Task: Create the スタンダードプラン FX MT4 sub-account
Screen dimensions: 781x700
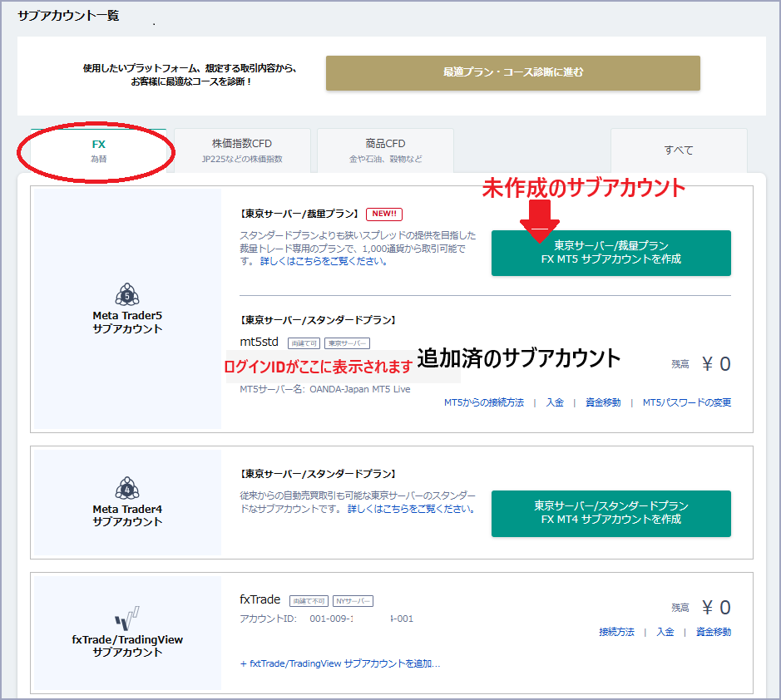Action: click(611, 513)
